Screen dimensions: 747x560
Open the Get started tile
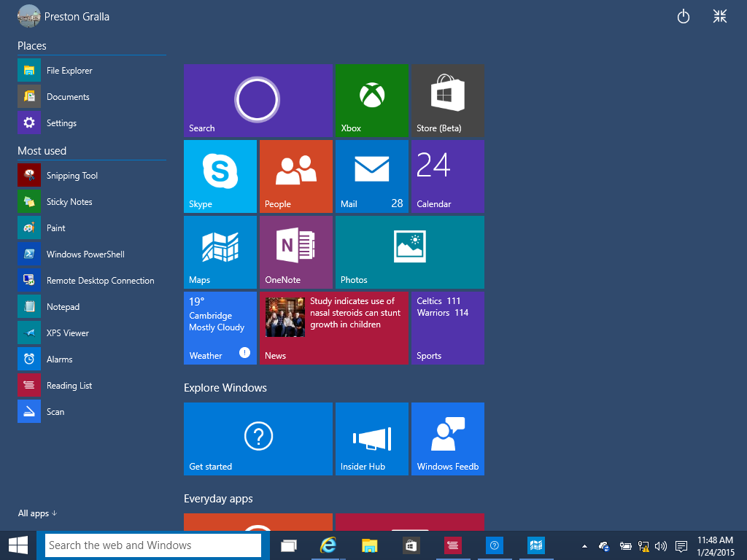click(258, 438)
